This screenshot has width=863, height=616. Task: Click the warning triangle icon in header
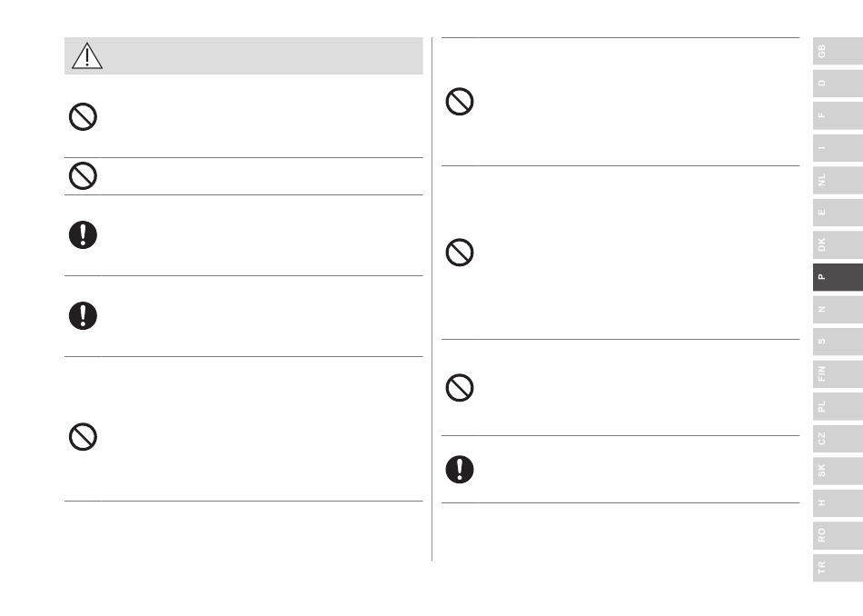(x=87, y=55)
